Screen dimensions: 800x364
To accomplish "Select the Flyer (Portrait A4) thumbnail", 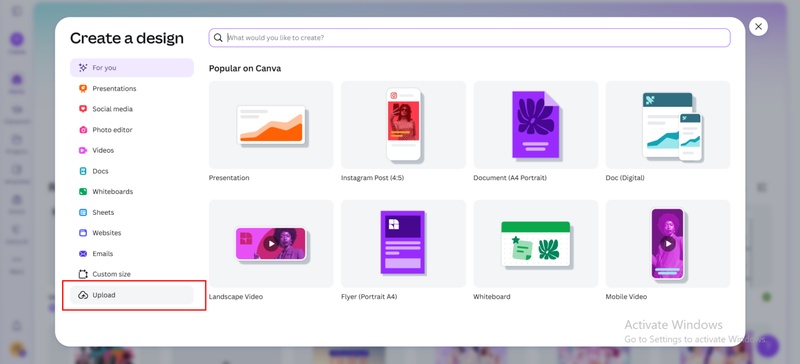I will 403,244.
